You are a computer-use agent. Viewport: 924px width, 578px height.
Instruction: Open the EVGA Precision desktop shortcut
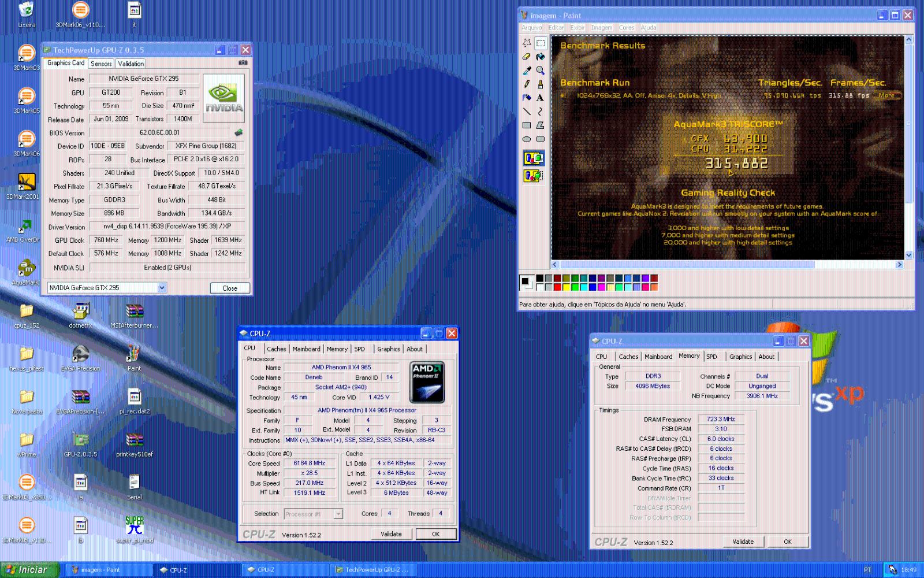click(80, 358)
